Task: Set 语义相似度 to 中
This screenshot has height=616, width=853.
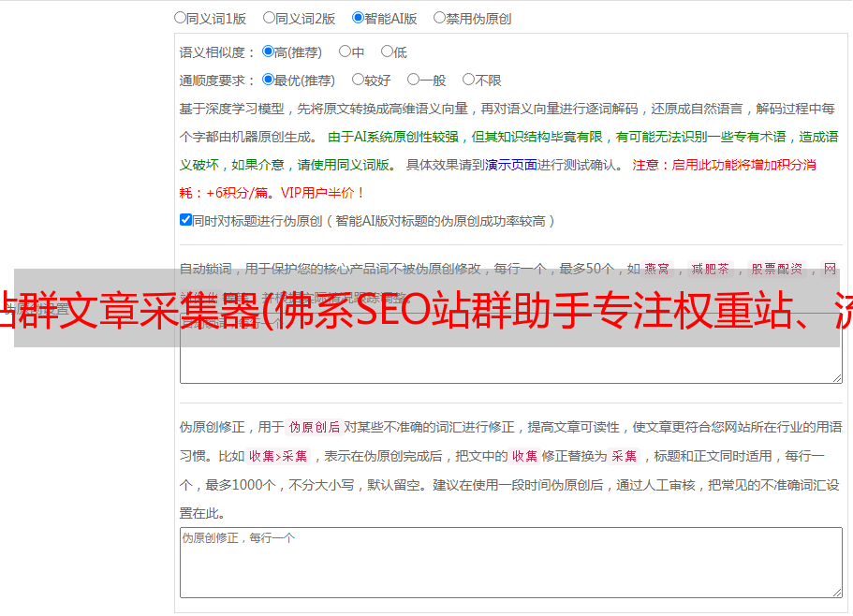Action: (345, 51)
